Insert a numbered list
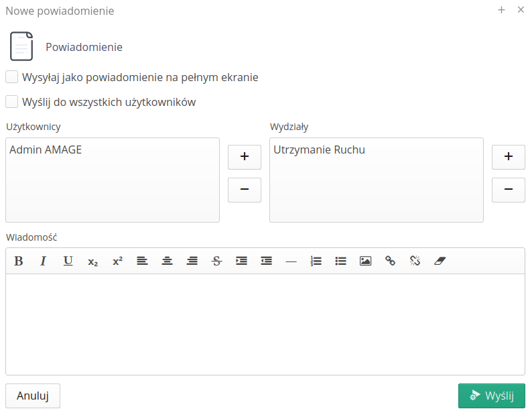The width and height of the screenshot is (532, 415). 316,261
